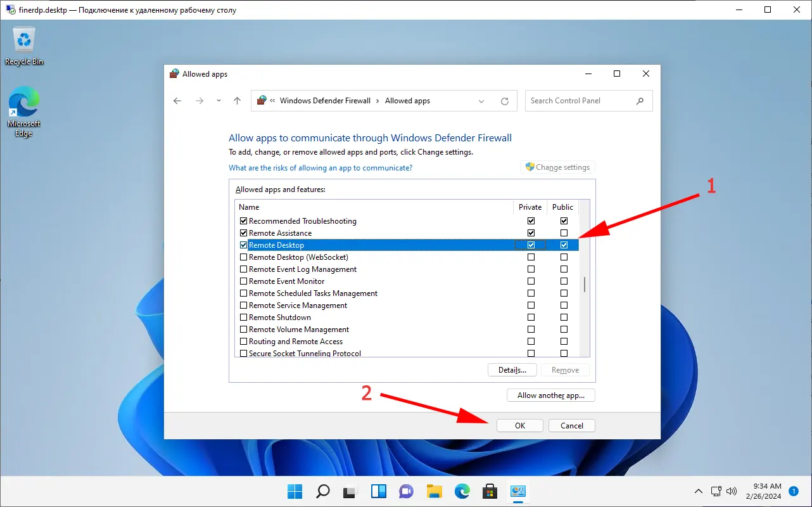Open the Recycle Bin desktop icon
The image size is (812, 507).
coord(24,46)
